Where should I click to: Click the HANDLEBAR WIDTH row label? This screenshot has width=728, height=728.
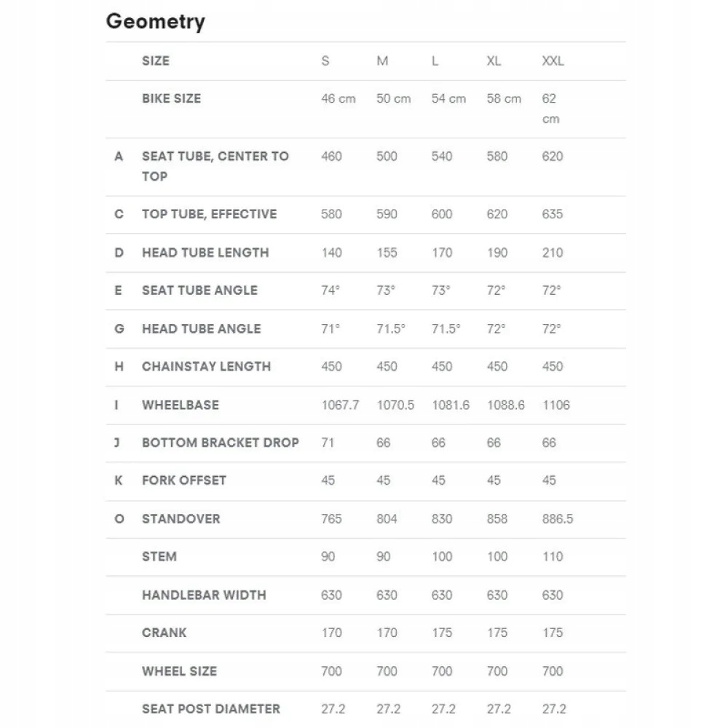click(x=204, y=595)
